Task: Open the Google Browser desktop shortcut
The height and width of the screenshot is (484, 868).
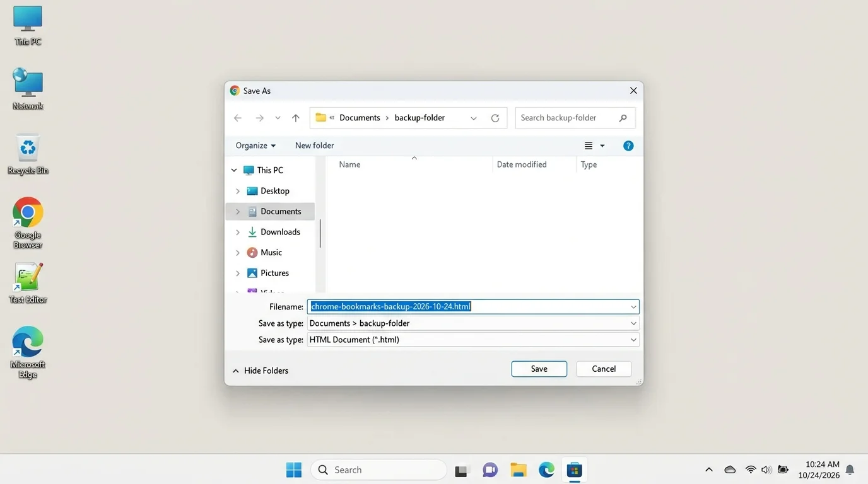Action: pos(28,223)
